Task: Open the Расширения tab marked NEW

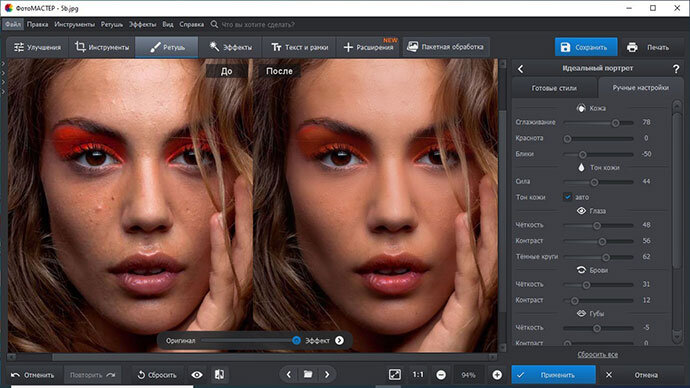Action: point(368,47)
